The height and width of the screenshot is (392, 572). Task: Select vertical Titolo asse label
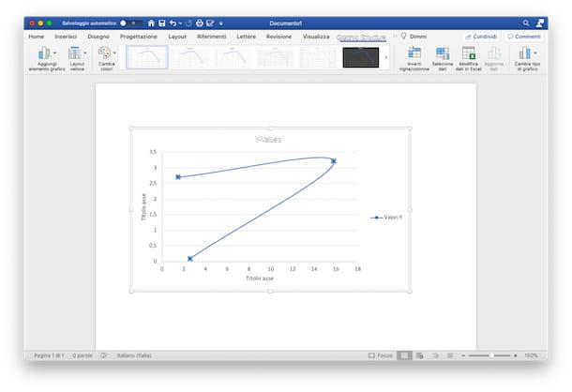tap(143, 206)
